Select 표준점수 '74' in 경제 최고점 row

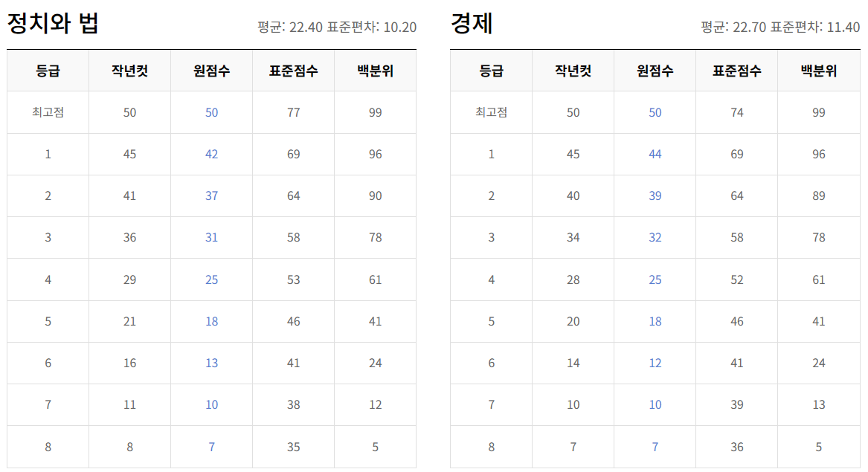tap(737, 112)
